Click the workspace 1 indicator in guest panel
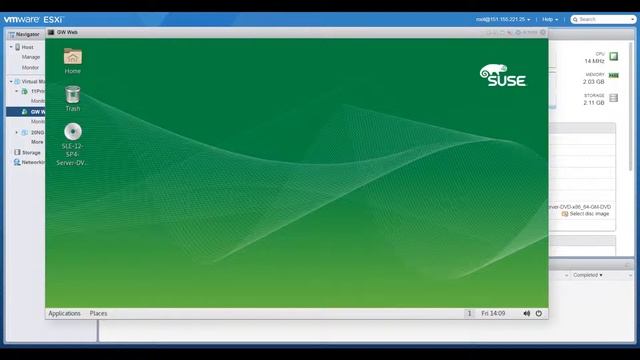 pos(469,313)
